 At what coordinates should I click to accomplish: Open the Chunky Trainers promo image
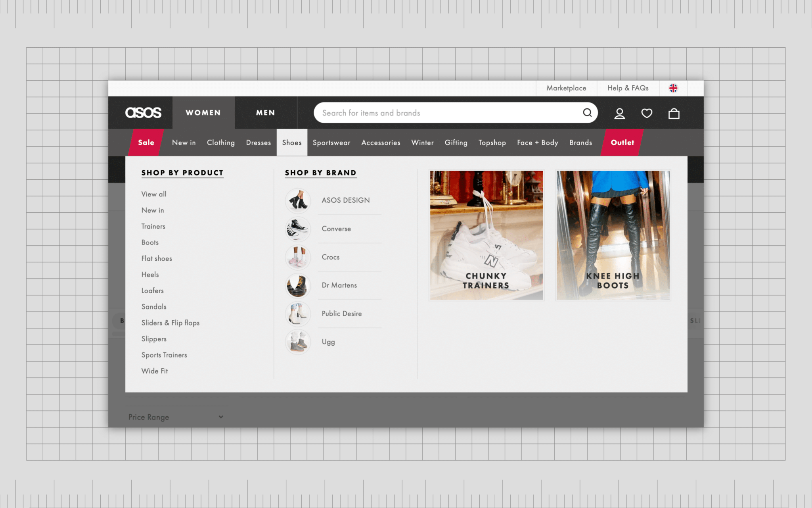486,235
